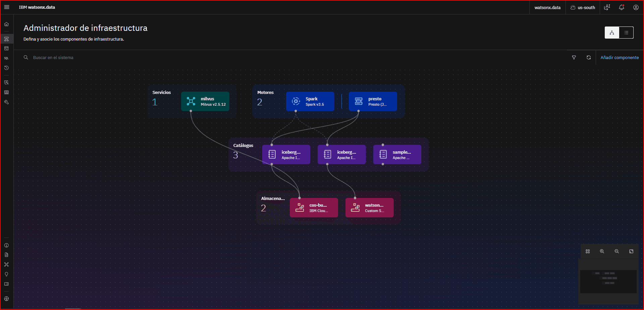The width and height of the screenshot is (644, 310).
Task: Click the Motores group label
Action: tap(265, 93)
